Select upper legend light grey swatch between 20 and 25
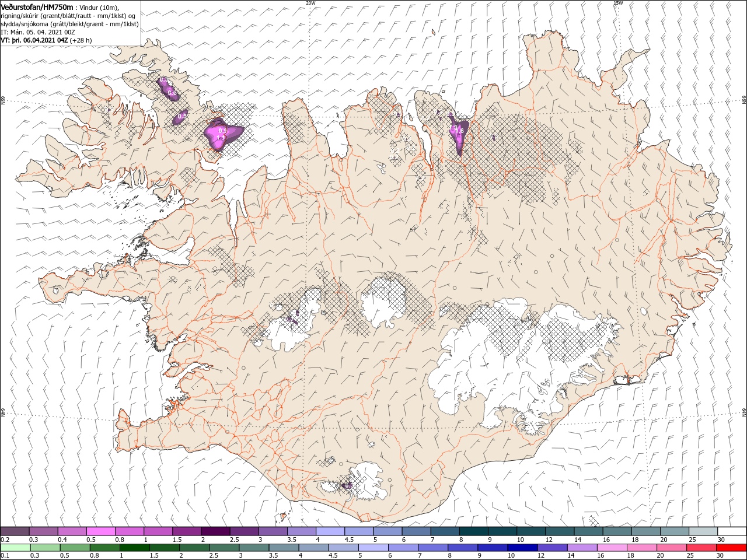 click(674, 531)
